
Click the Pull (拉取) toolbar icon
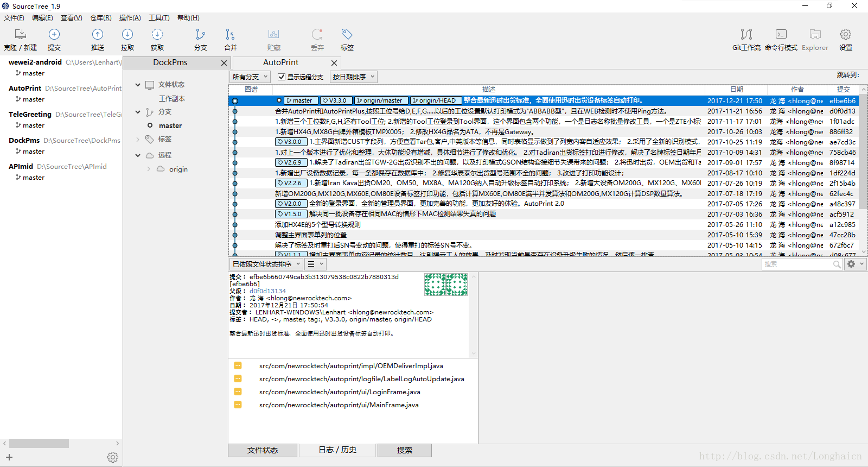pos(127,35)
